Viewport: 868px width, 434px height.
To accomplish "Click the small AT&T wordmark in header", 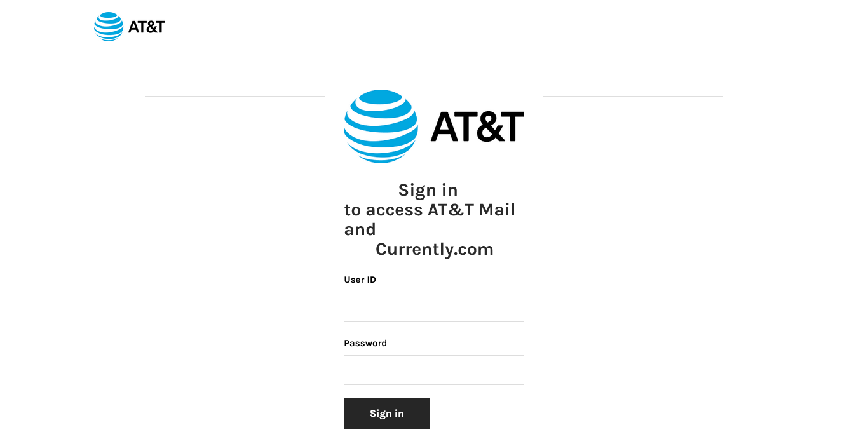I will pyautogui.click(x=147, y=27).
